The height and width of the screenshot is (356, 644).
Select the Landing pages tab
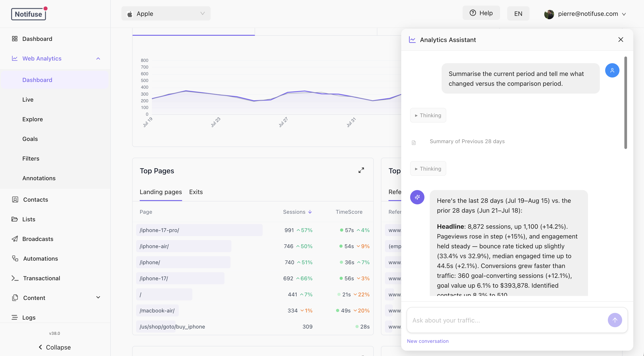coord(160,192)
